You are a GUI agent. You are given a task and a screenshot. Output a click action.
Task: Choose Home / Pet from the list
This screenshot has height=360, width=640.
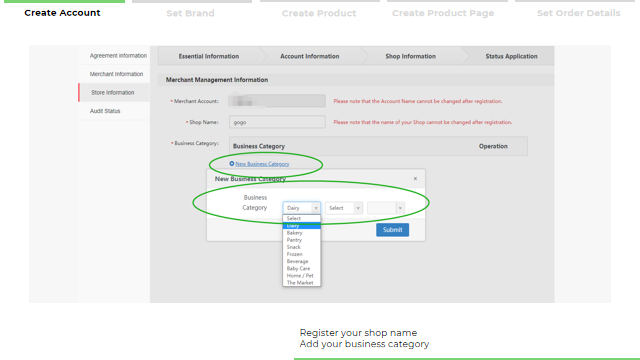(302, 276)
